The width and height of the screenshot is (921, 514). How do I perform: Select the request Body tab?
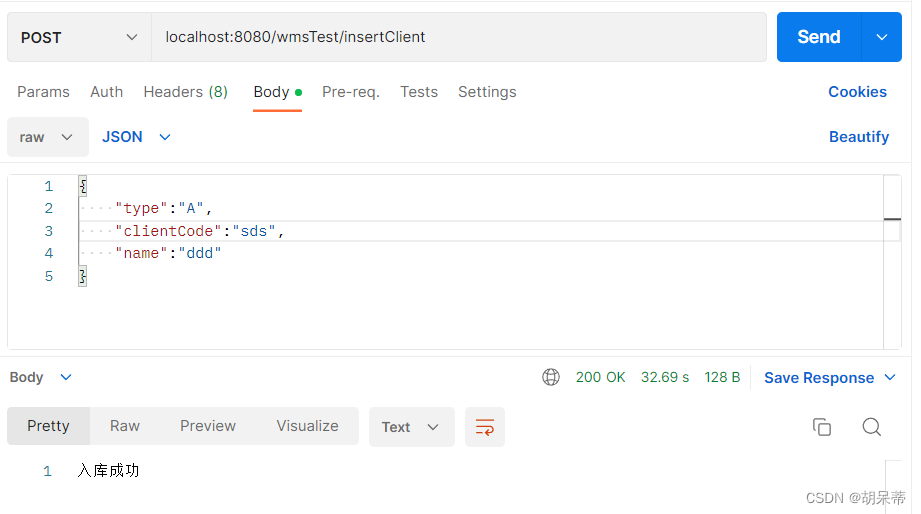click(x=277, y=92)
